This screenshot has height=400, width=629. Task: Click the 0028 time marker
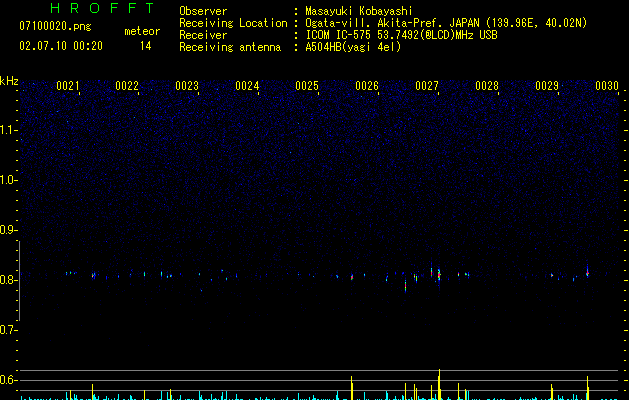tap(487, 86)
